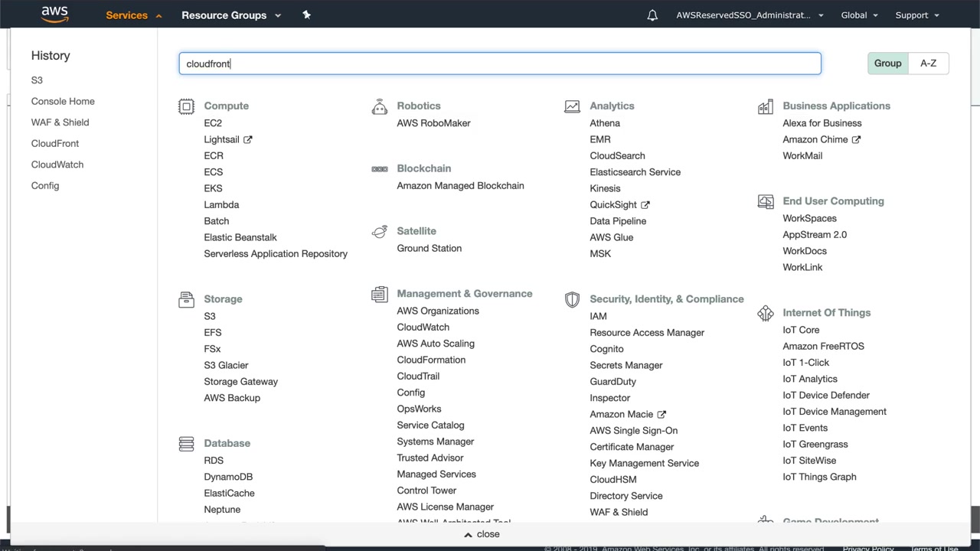The image size is (980, 551).
Task: Click the AWS logo home icon
Action: point(54,15)
